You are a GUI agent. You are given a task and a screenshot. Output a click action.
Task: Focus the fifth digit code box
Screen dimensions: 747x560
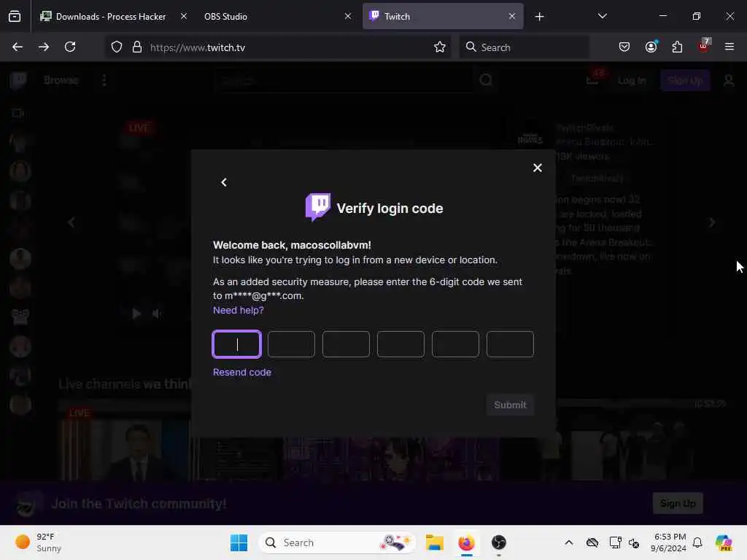click(455, 344)
